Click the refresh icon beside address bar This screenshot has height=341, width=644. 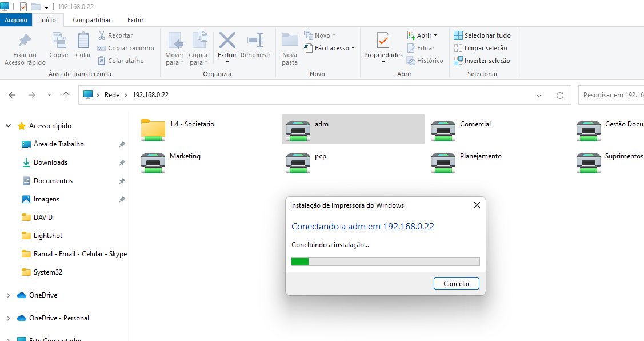click(x=559, y=95)
